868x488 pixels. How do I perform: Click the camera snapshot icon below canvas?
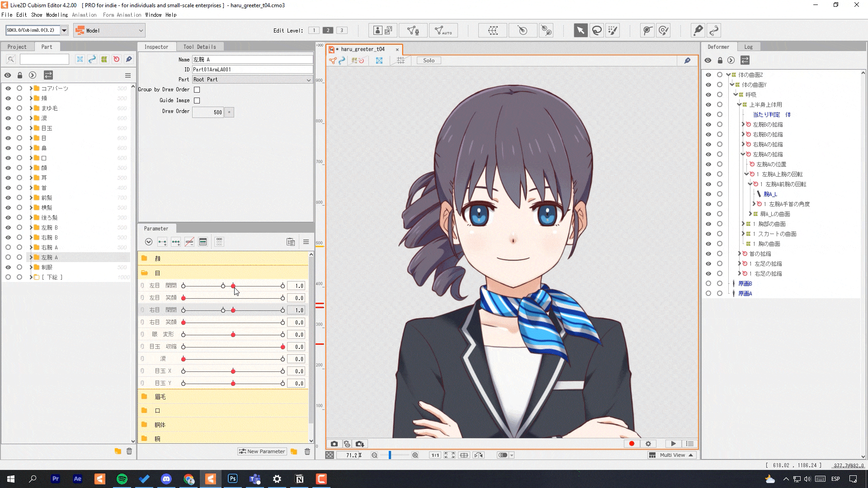coord(334,444)
